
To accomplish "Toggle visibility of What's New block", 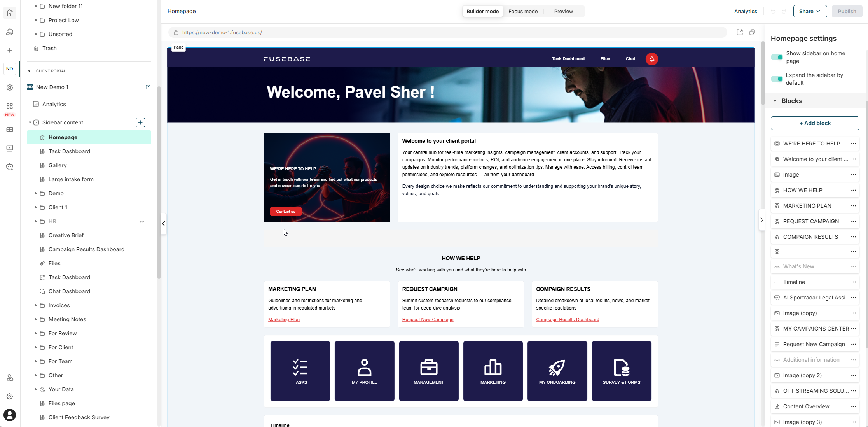I will click(x=777, y=266).
